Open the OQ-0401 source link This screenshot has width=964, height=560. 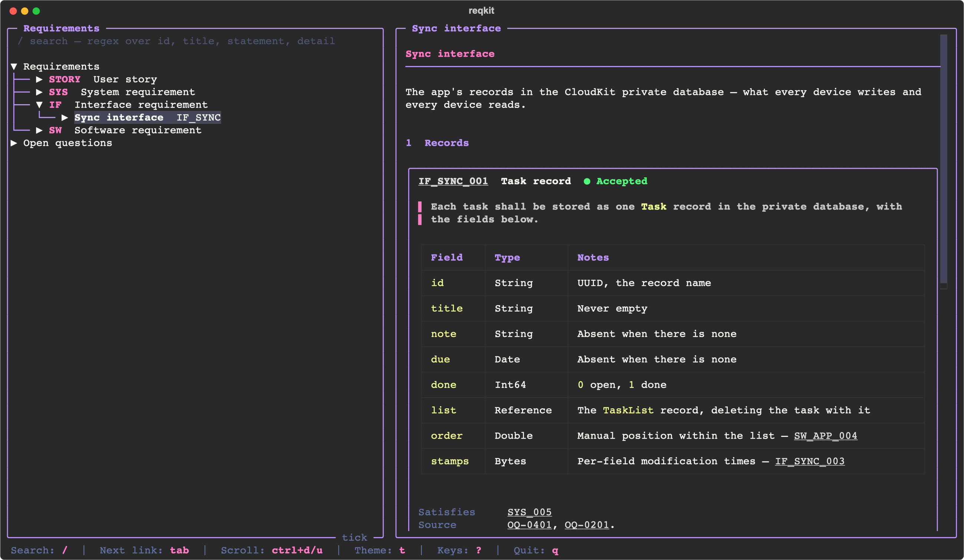point(529,525)
